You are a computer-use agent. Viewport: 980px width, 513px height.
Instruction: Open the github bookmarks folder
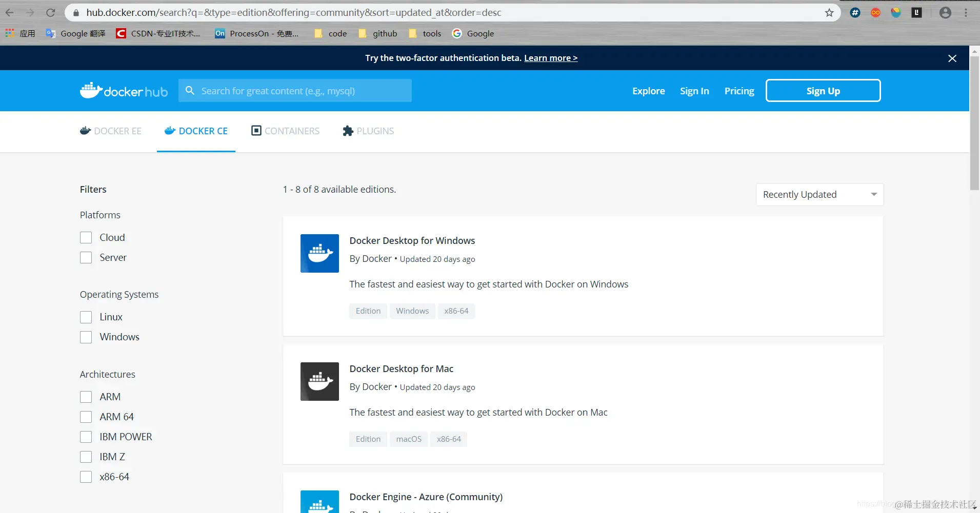coord(377,33)
